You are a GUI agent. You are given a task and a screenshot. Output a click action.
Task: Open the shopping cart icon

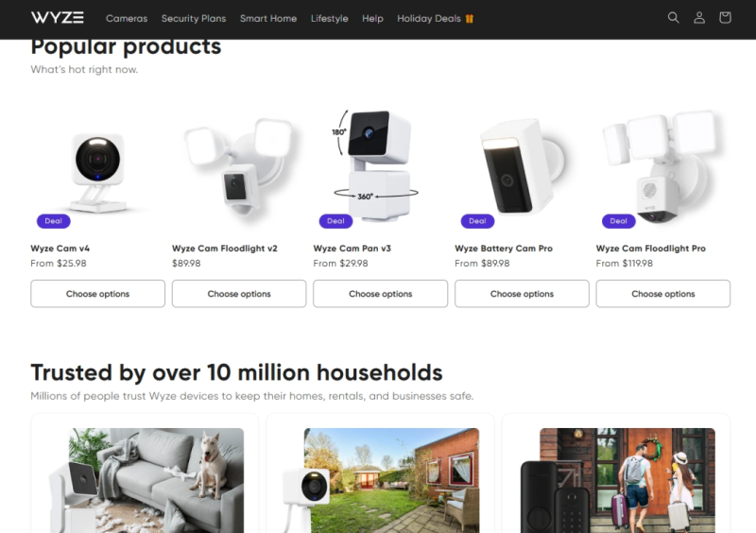click(725, 18)
